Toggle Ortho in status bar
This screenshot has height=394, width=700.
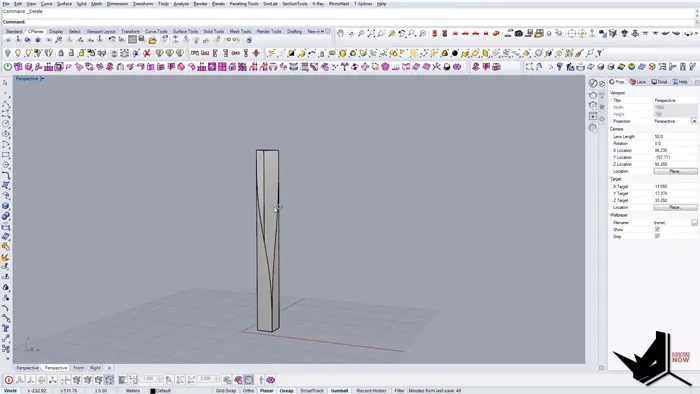point(248,390)
